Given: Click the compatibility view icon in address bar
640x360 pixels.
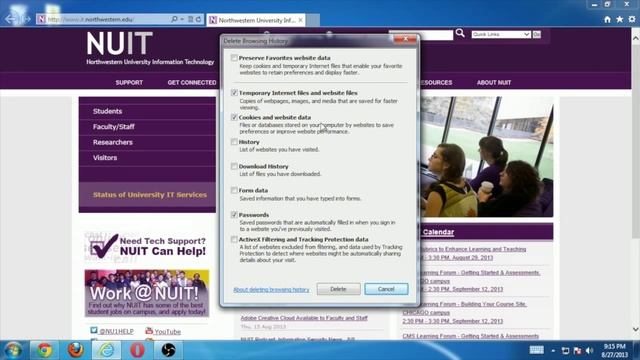Looking at the screenshot, I should coord(190,19).
